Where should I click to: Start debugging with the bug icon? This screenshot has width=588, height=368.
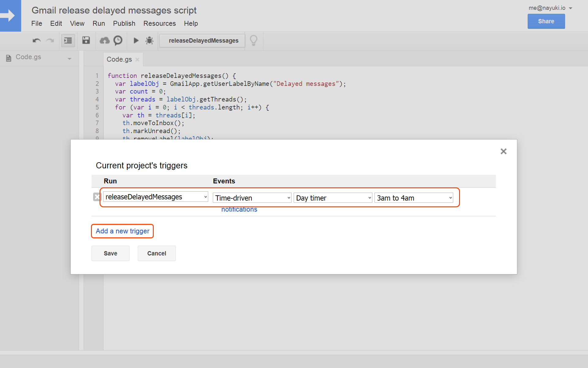click(149, 40)
